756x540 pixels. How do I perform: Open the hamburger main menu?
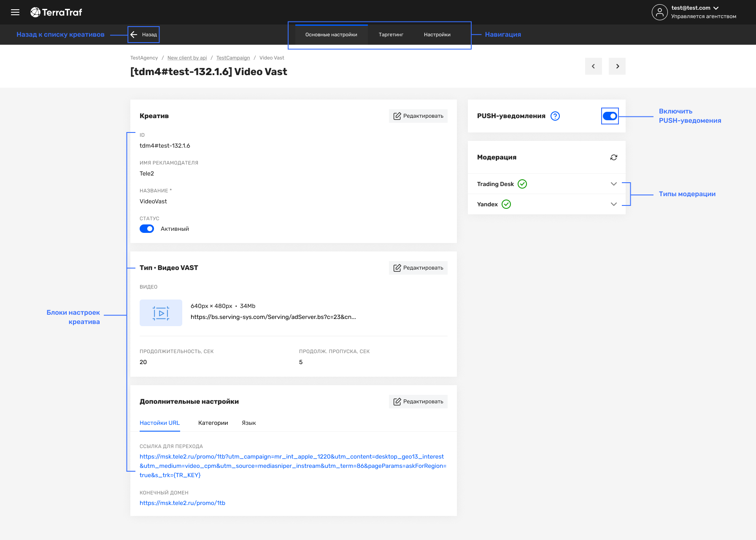(x=15, y=12)
